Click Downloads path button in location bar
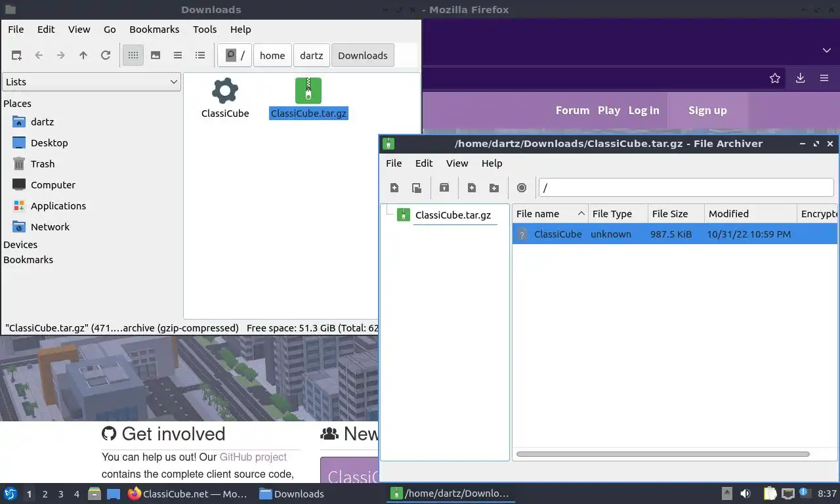The width and height of the screenshot is (840, 504). tap(363, 55)
